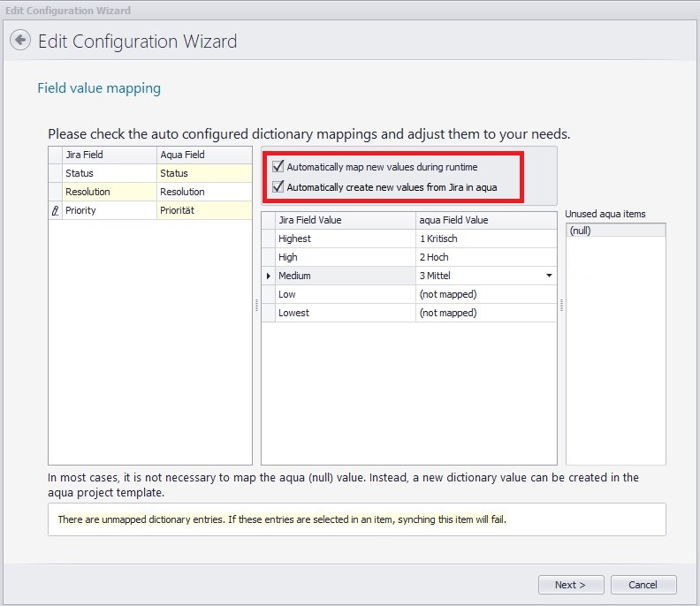Toggle Automatically map new values during runtime
Image resolution: width=700 pixels, height=606 pixels.
coord(279,167)
